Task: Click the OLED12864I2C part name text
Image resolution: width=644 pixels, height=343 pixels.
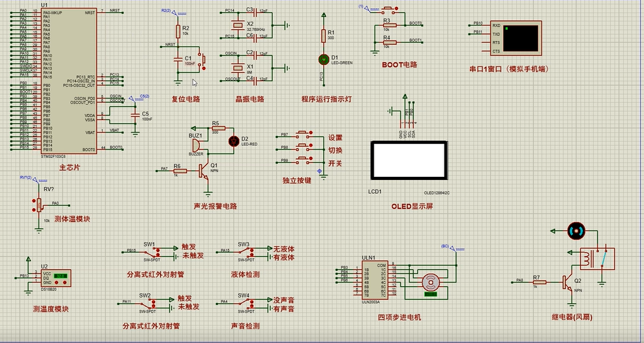Action: click(436, 193)
